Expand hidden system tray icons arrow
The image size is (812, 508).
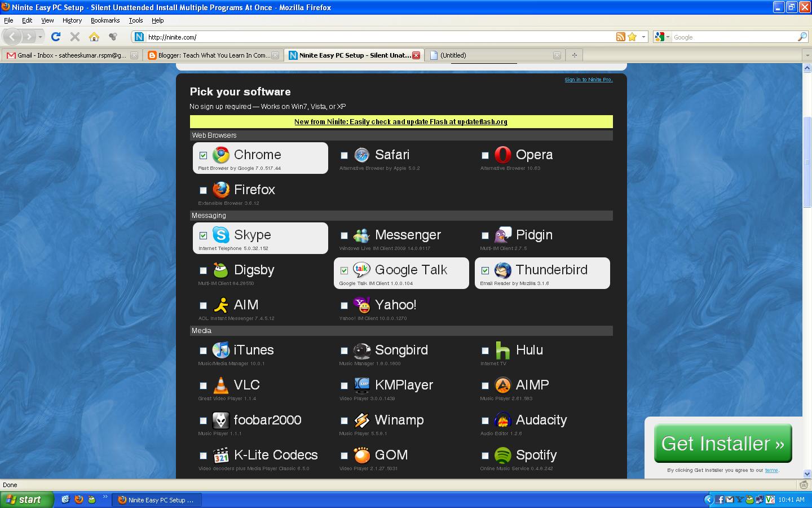coord(709,500)
